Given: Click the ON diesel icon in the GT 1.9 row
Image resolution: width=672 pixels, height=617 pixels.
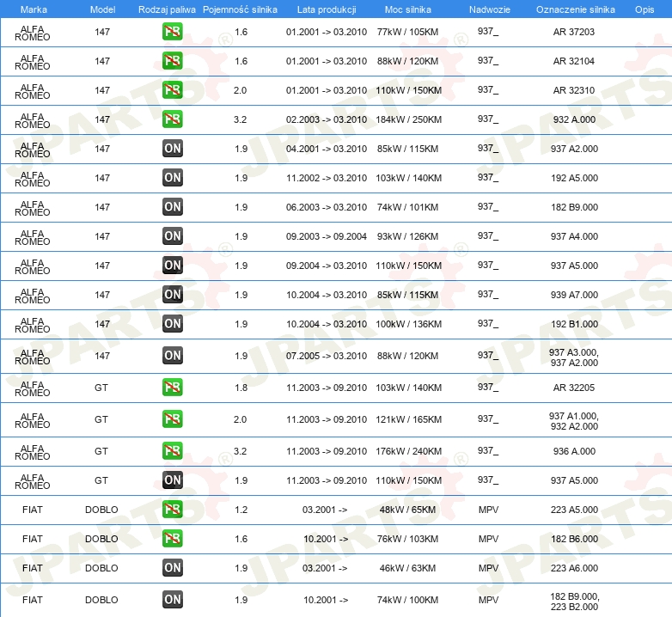Looking at the screenshot, I should pyautogui.click(x=172, y=480).
